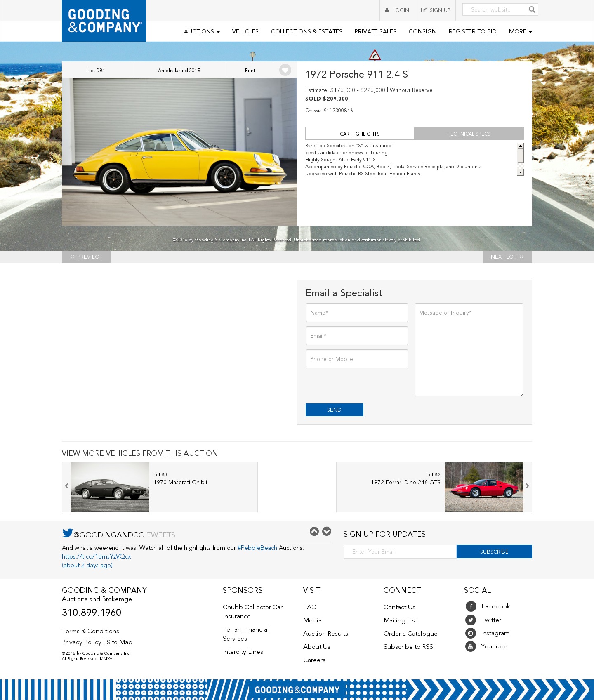Open Intercity Lines sponsor link
This screenshot has height=700, width=594.
pos(243,652)
